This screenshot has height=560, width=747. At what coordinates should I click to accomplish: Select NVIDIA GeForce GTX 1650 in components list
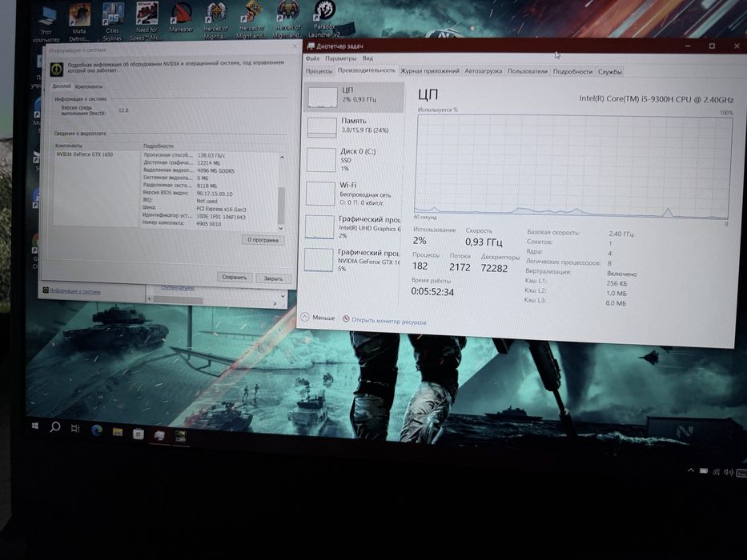85,154
